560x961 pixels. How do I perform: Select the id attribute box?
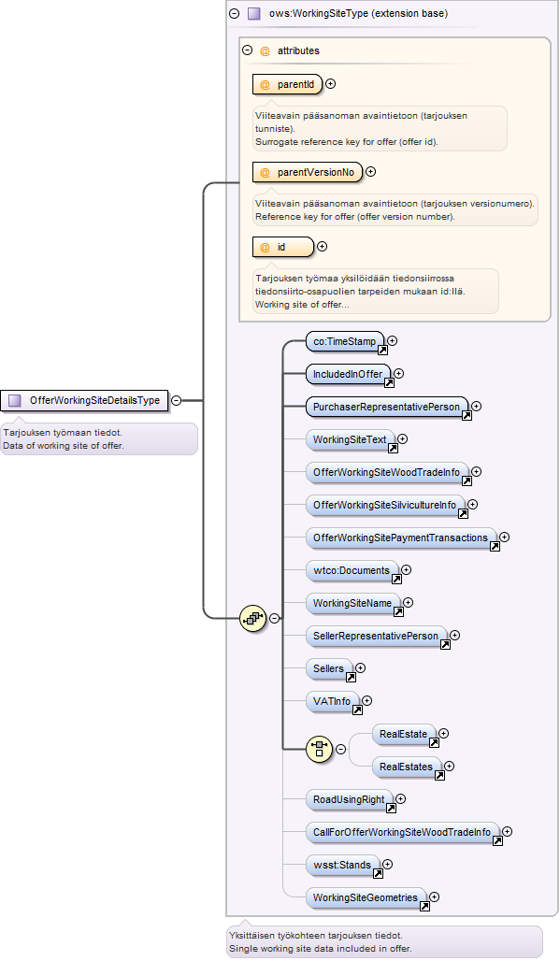(x=283, y=247)
